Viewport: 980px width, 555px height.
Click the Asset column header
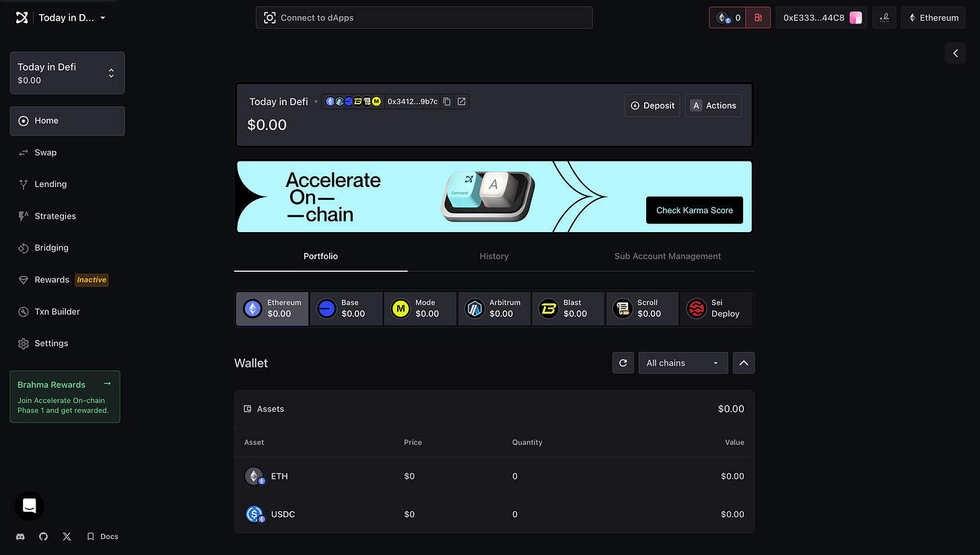254,442
